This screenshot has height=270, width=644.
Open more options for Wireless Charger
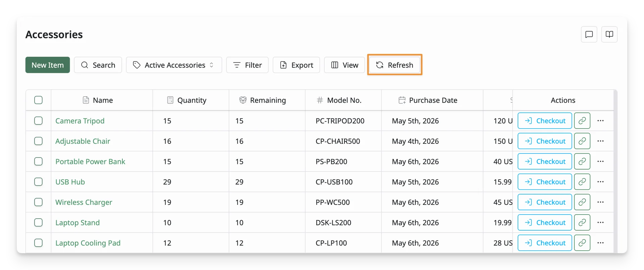(x=601, y=202)
